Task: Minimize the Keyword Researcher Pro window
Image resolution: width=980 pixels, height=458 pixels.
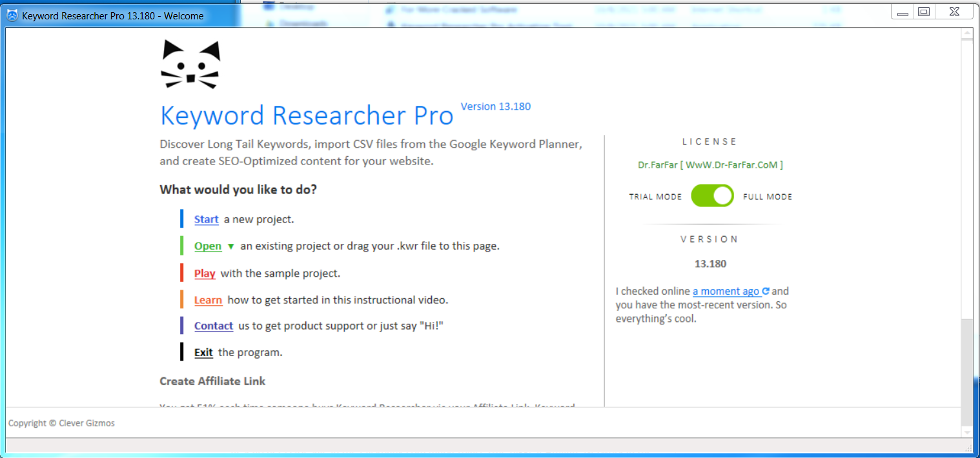Action: 902,12
